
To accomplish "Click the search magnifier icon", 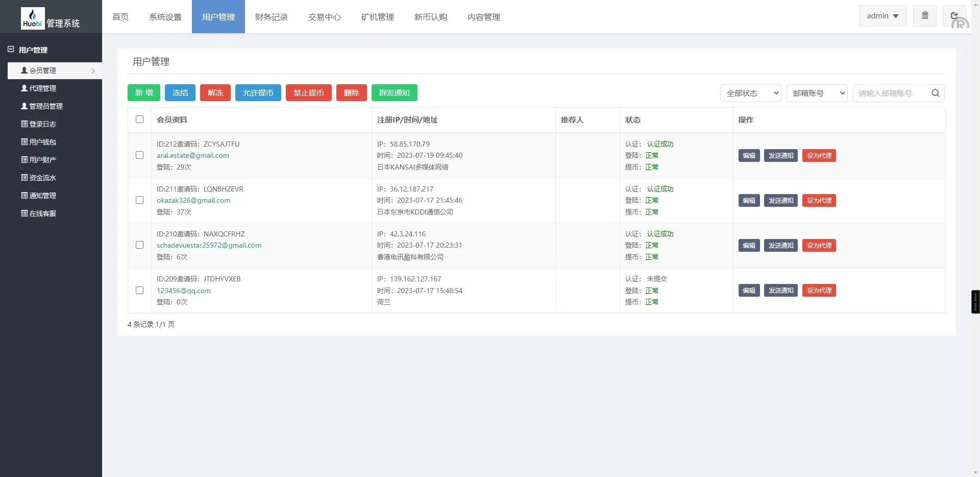I will [x=935, y=93].
